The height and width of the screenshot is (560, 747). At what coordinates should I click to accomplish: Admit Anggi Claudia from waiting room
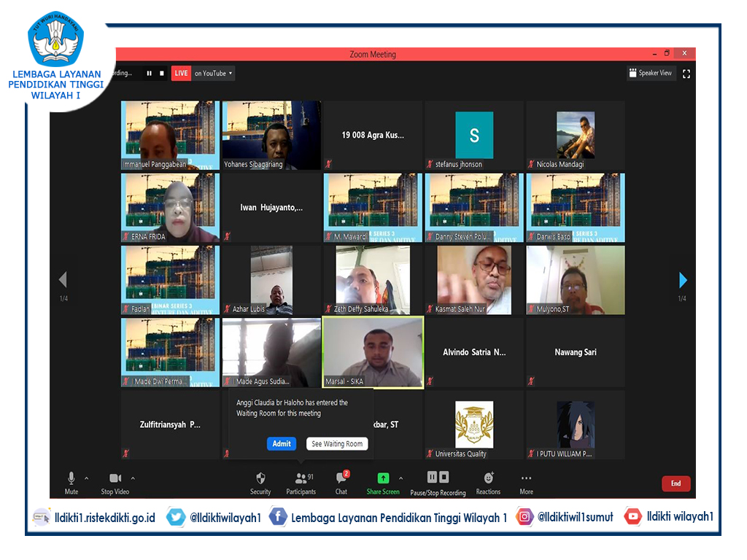[x=282, y=444]
